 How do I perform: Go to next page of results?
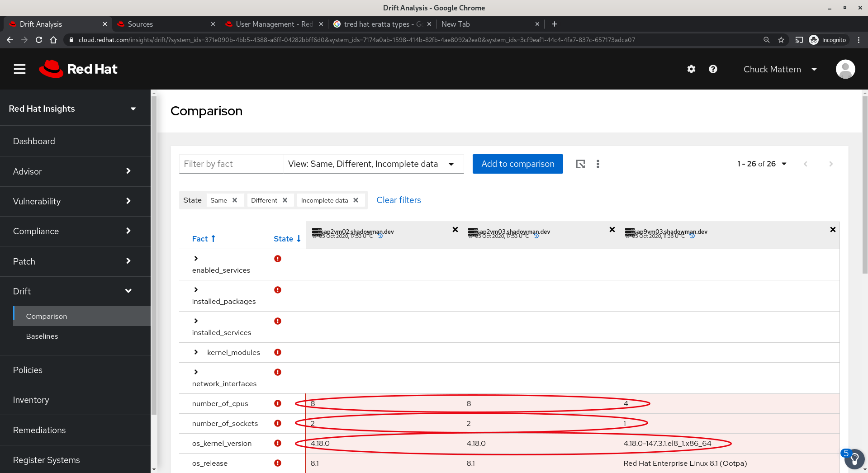pos(831,164)
